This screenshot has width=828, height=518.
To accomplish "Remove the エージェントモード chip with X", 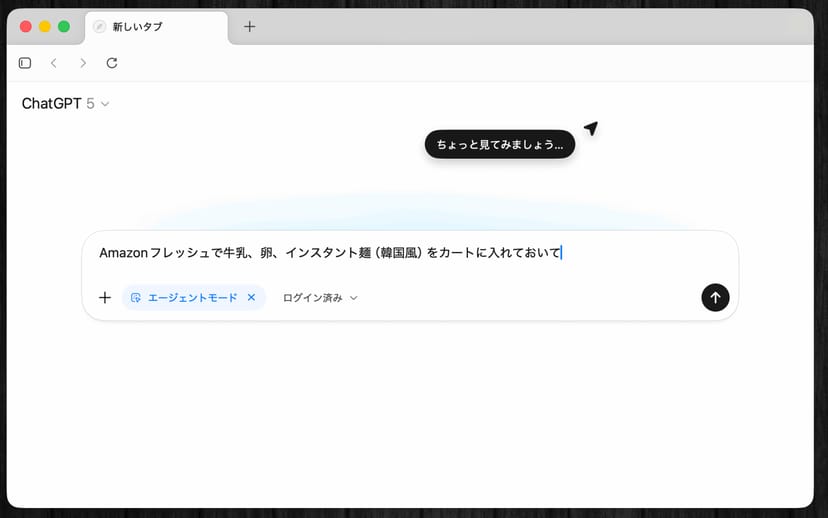I will click(x=251, y=298).
